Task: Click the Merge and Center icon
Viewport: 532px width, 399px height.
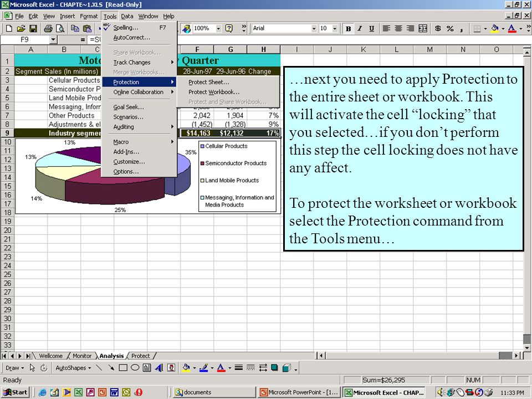Action: click(423, 28)
